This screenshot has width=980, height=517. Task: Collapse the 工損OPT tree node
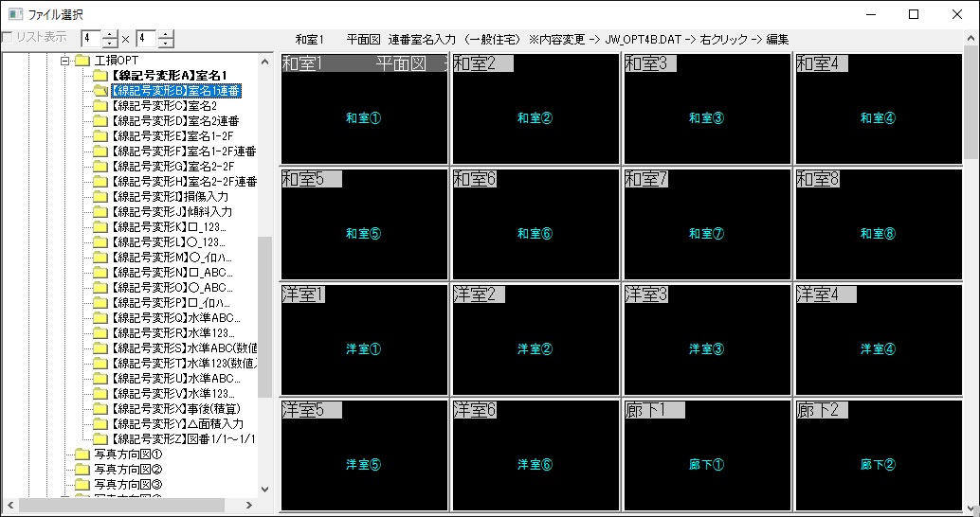coord(65,61)
